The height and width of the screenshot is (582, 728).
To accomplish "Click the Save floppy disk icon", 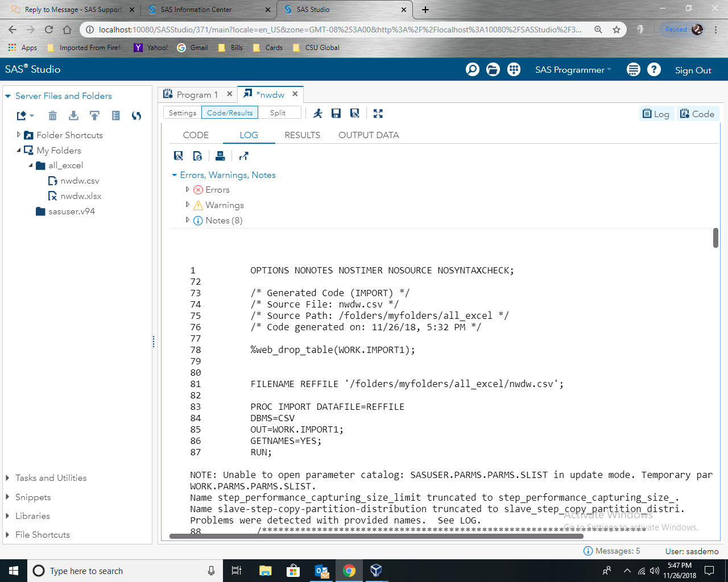I will coord(336,113).
